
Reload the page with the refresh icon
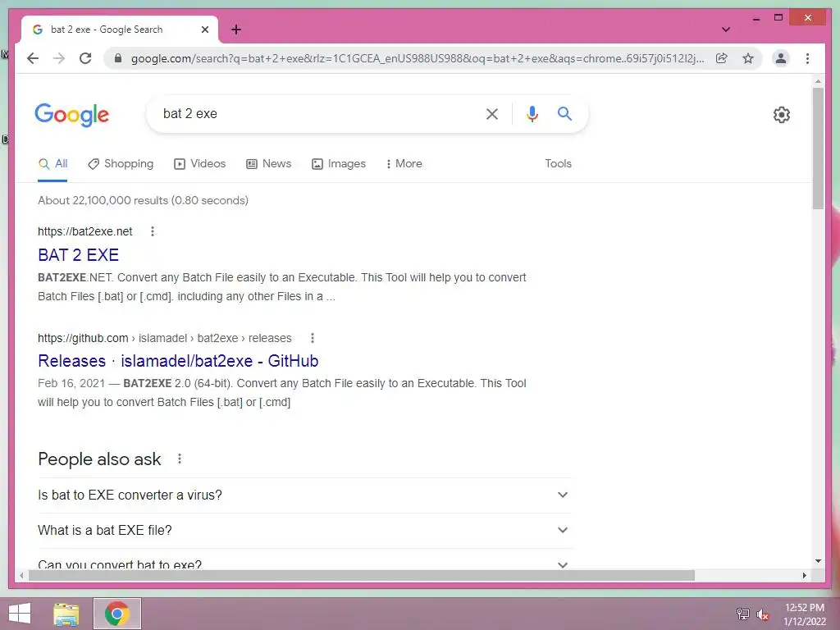click(x=85, y=58)
